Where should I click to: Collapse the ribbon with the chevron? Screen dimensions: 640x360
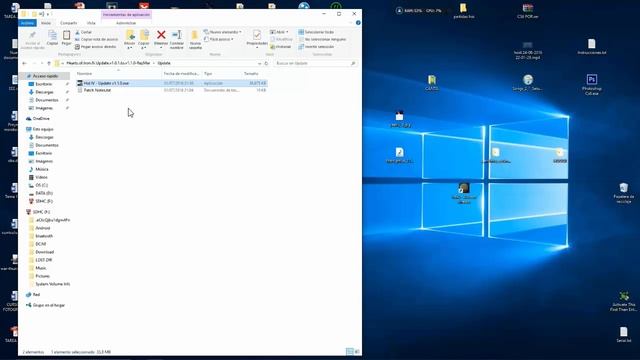coord(351,23)
